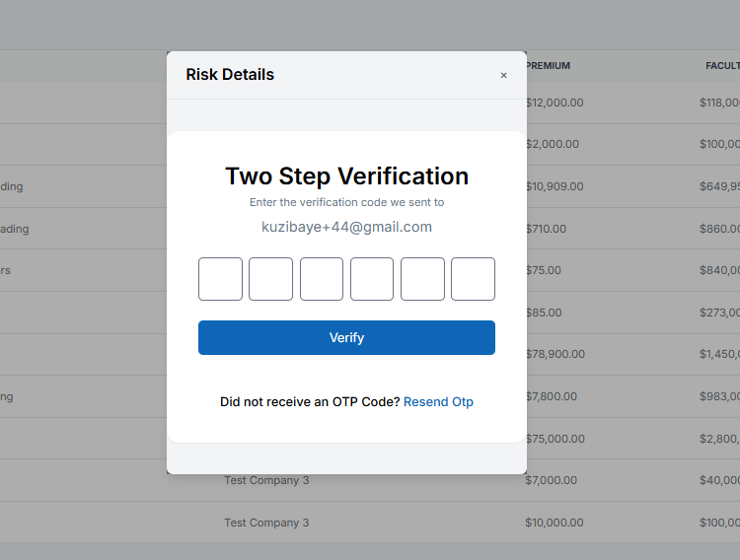The image size is (740, 560).
Task: Select Test Company 3 in the $7,000.00 row
Action: [x=266, y=480]
